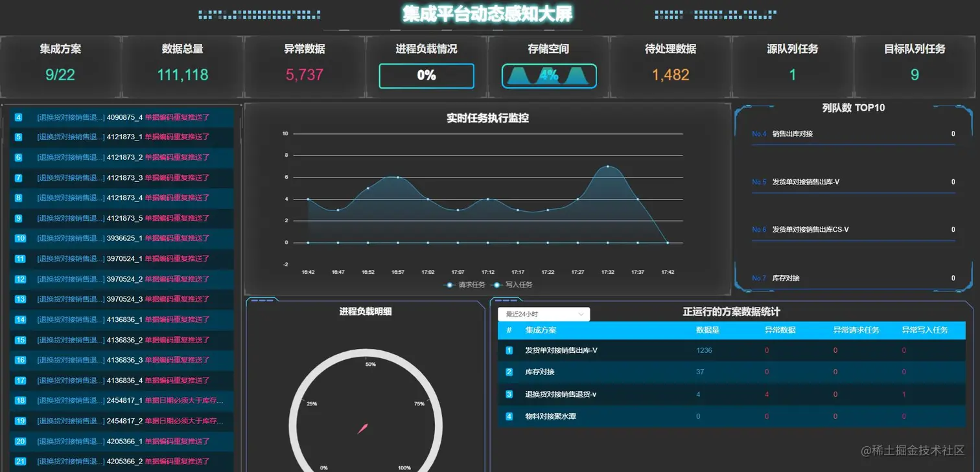The image size is (980, 472).
Task: Select the error row with 3936625_1
Action: 122,238
